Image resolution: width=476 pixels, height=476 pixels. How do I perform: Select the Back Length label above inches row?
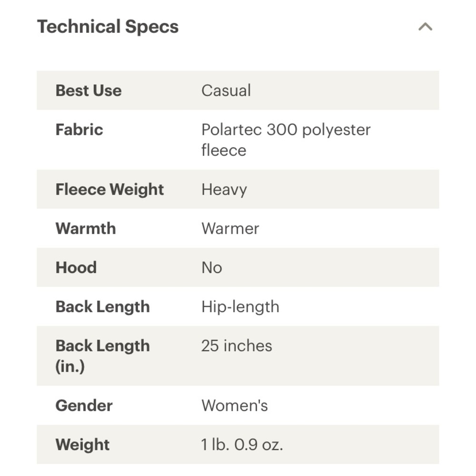[x=103, y=307]
